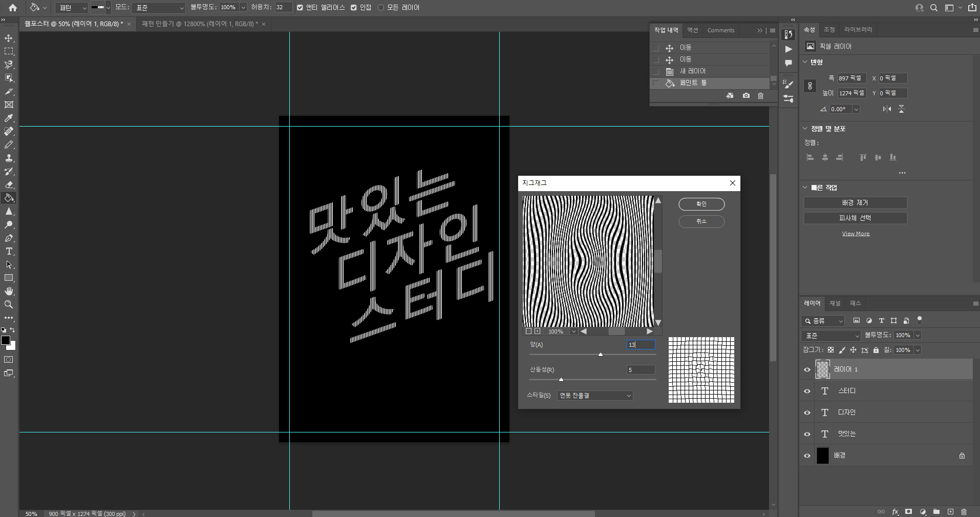Open preview zoom 100% dropdown in dialog
This screenshot has width=980, height=517.
point(574,332)
